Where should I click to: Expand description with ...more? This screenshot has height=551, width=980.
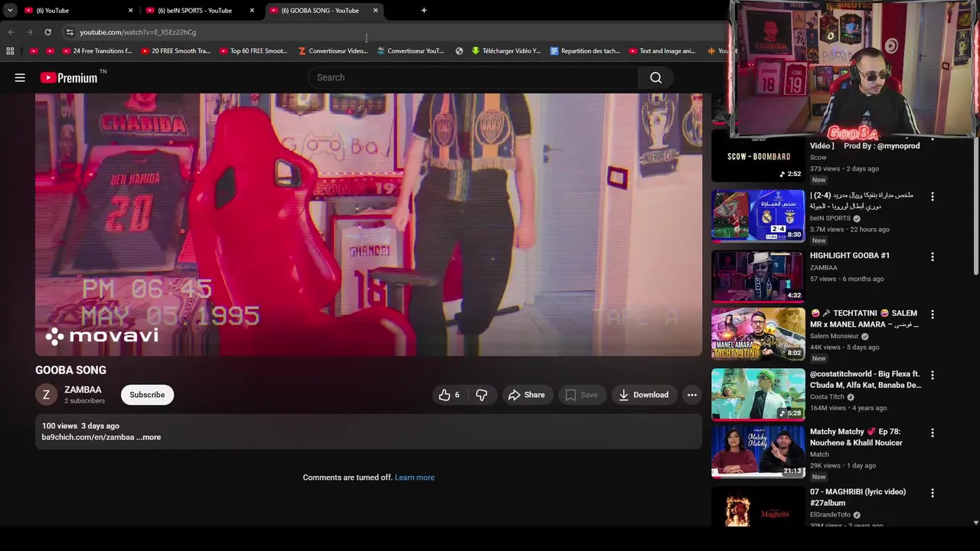(149, 437)
